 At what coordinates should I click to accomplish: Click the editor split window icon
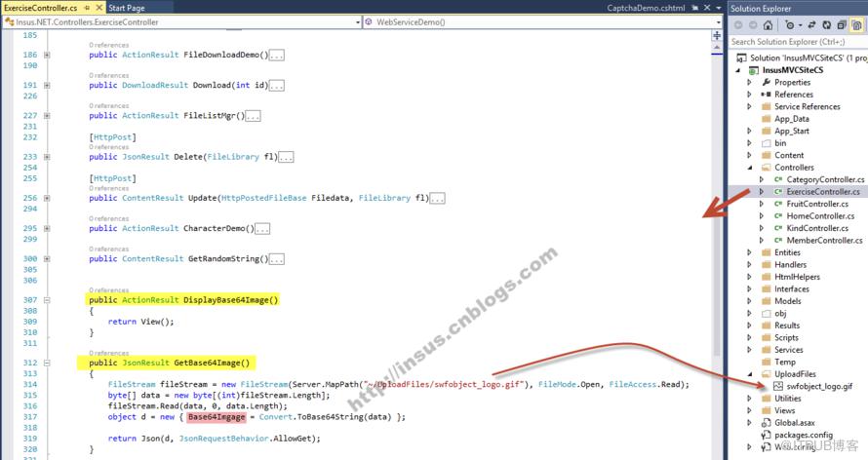717,35
